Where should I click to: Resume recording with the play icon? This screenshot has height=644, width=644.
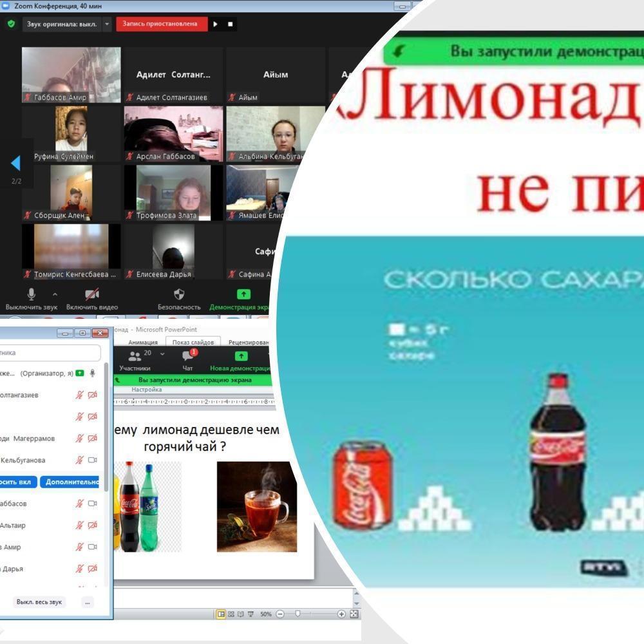click(216, 24)
